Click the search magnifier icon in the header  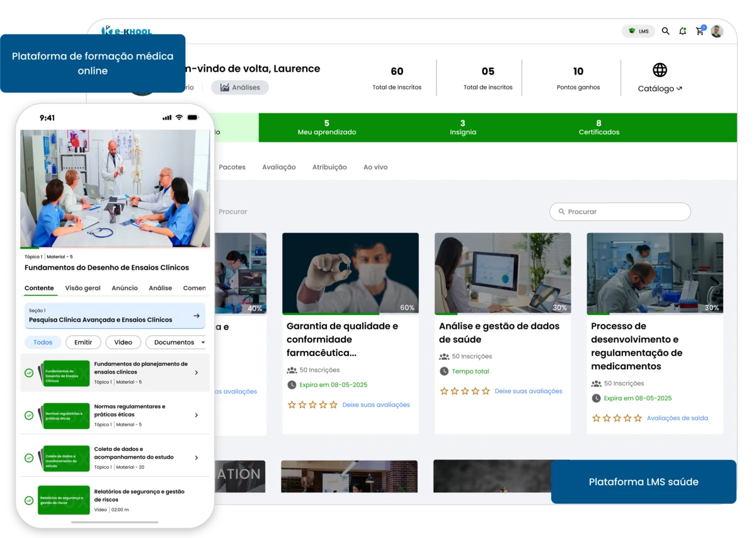[x=665, y=31]
